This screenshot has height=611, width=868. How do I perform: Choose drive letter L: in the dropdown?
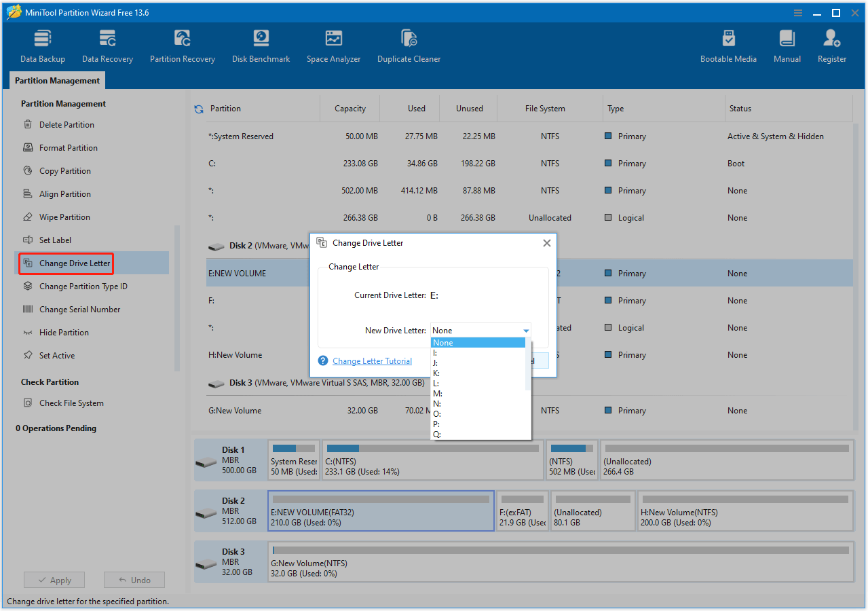(478, 384)
